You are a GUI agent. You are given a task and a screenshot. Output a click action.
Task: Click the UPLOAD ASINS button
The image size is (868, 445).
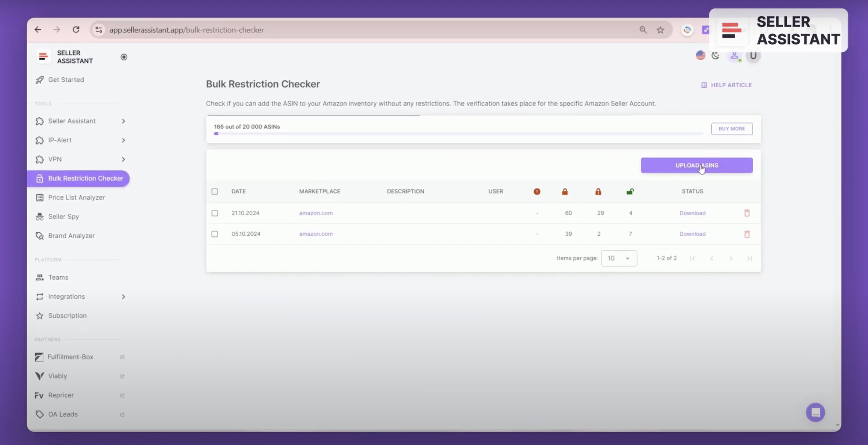696,165
